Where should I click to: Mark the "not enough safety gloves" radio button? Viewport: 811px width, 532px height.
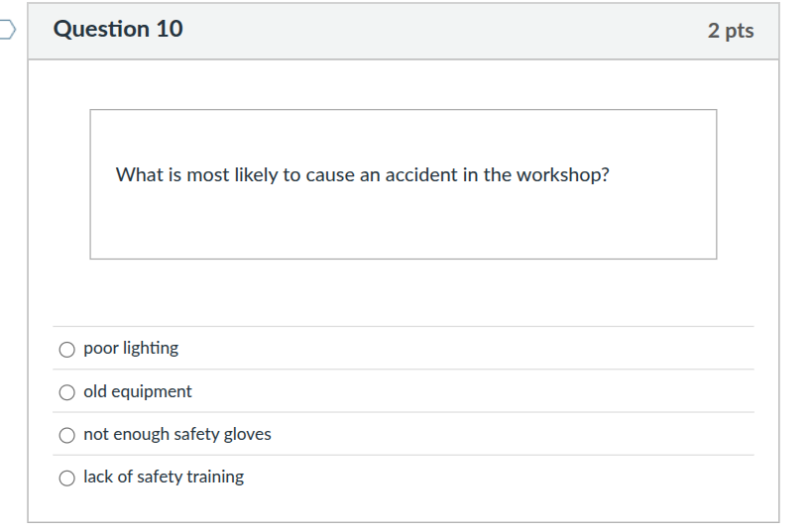tap(67, 435)
